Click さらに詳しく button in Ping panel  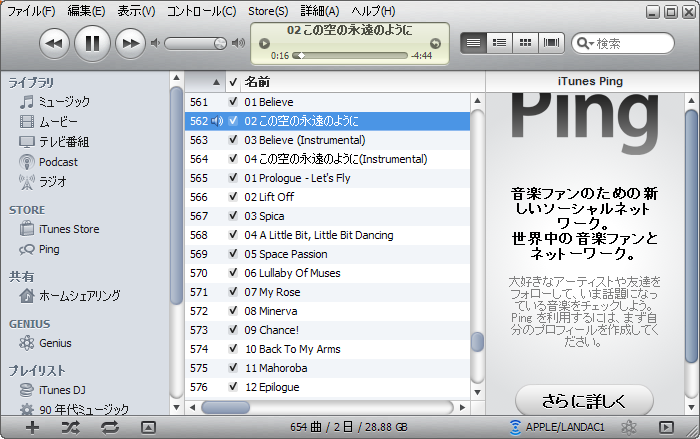pyautogui.click(x=584, y=401)
